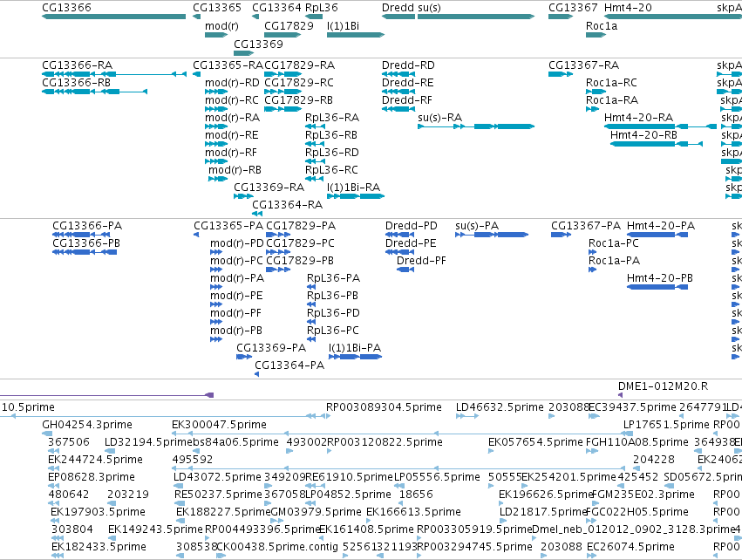Select the DME1-012M20.R clone label
The height and width of the screenshot is (560, 742).
coord(663,386)
